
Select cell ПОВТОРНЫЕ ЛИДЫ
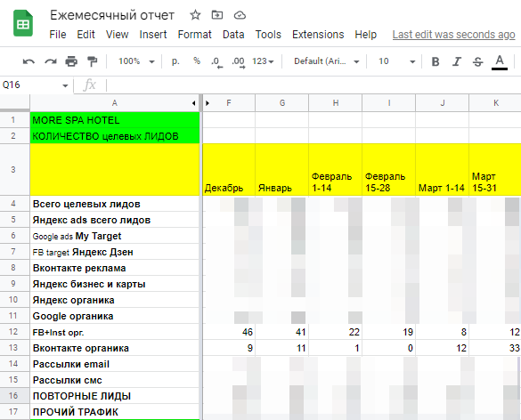click(x=115, y=396)
